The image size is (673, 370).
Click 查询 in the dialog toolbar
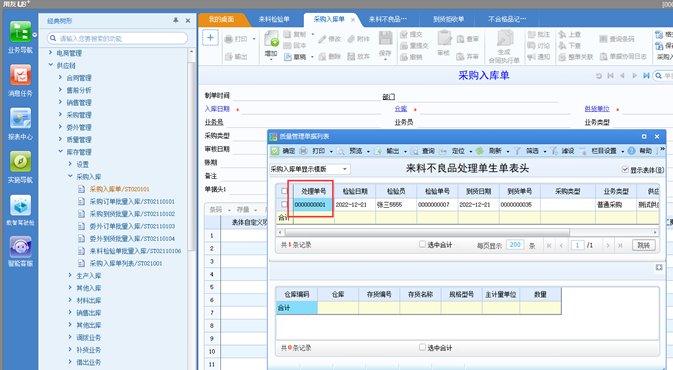[x=423, y=151]
